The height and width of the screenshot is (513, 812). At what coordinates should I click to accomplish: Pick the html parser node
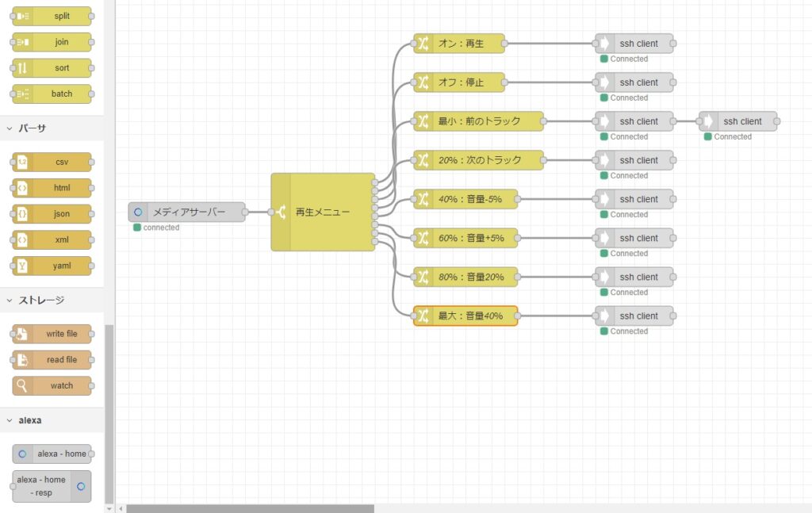52,188
